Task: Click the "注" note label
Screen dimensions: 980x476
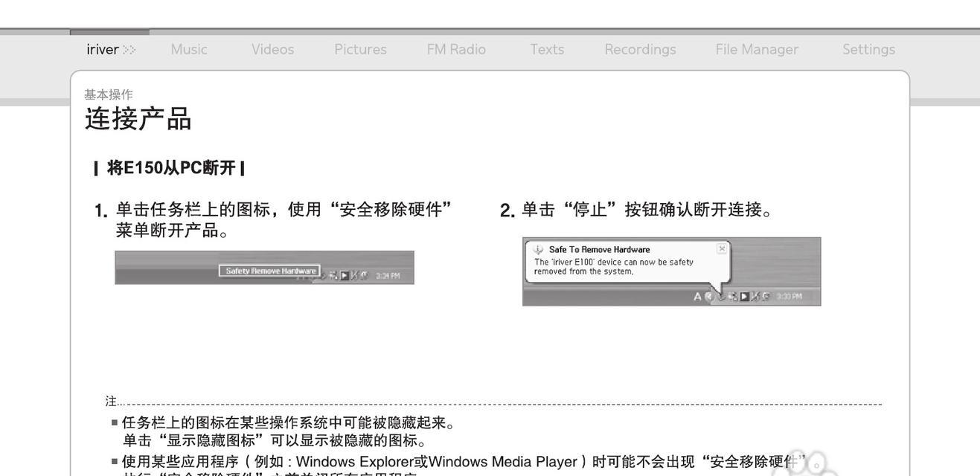Action: (x=111, y=402)
